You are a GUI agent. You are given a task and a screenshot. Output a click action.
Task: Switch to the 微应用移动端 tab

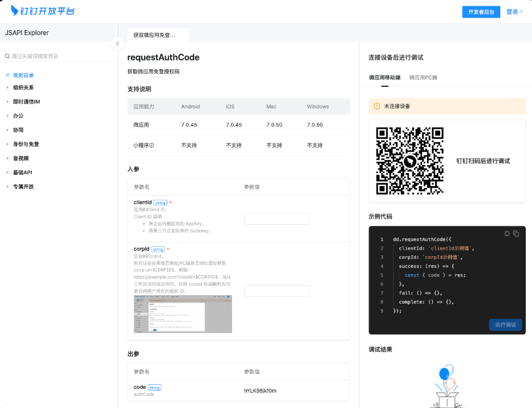coord(385,77)
